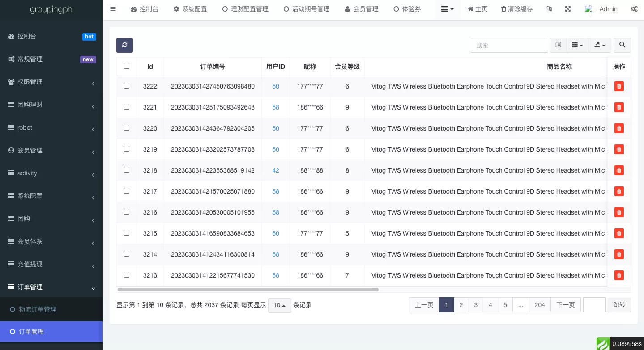This screenshot has width=644, height=350.
Task: Check the checkbox for order 3218
Action: 126,169
